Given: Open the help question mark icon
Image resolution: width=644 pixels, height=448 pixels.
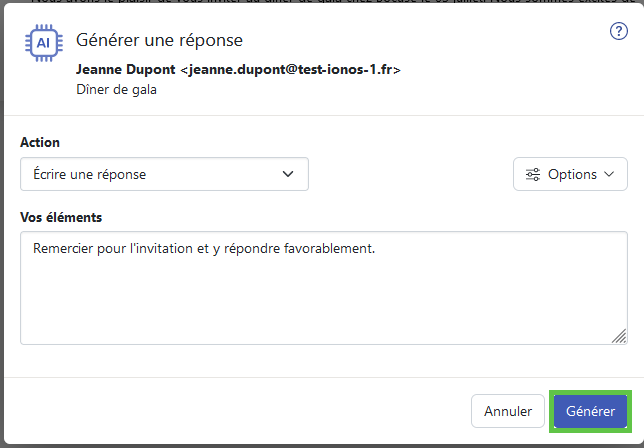Looking at the screenshot, I should click(619, 31).
